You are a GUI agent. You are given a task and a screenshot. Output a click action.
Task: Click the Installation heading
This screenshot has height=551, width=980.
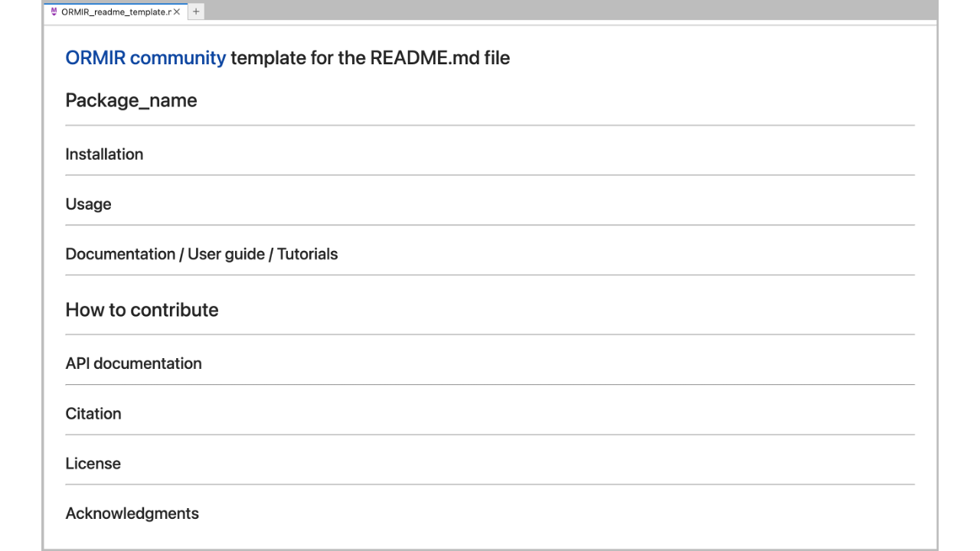(x=104, y=154)
